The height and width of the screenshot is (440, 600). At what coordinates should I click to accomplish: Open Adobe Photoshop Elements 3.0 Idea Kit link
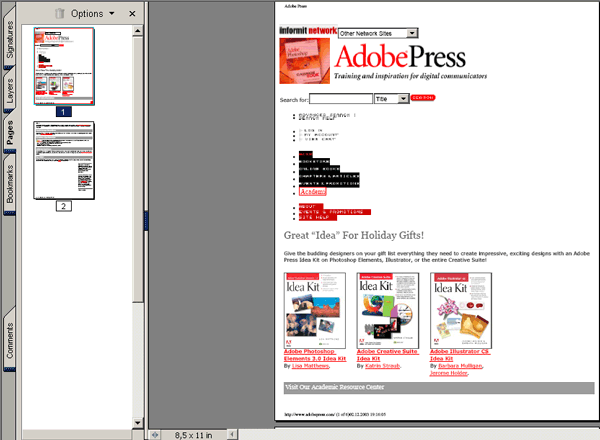(x=315, y=355)
